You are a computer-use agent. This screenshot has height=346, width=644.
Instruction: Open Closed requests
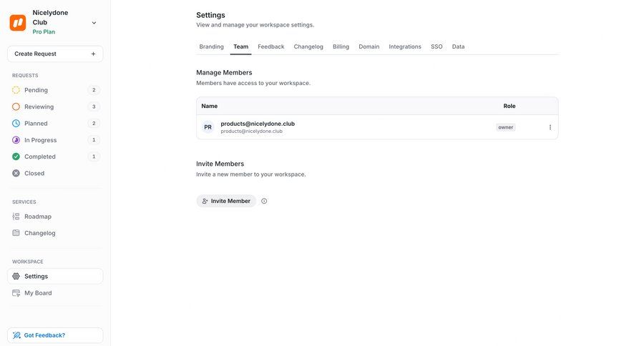(34, 173)
